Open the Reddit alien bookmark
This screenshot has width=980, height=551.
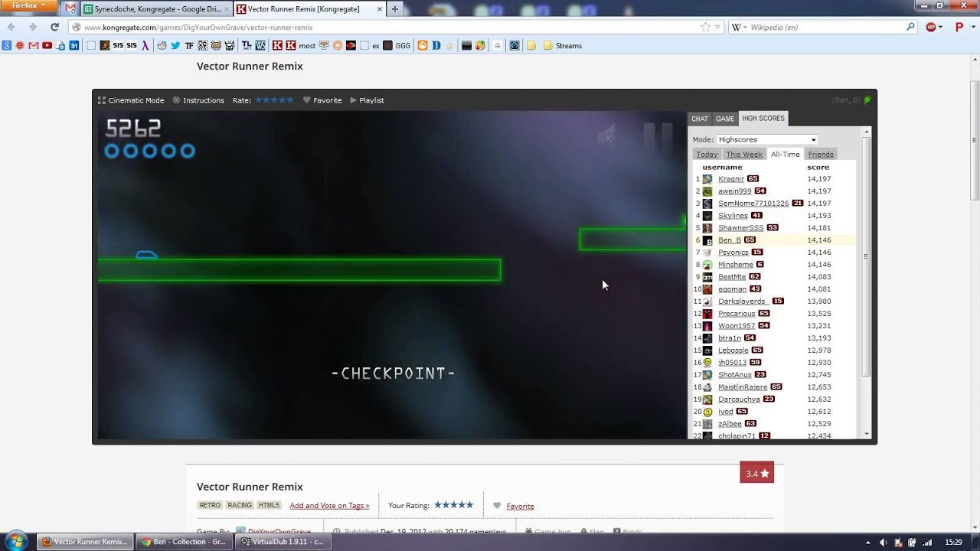pyautogui.click(x=162, y=46)
